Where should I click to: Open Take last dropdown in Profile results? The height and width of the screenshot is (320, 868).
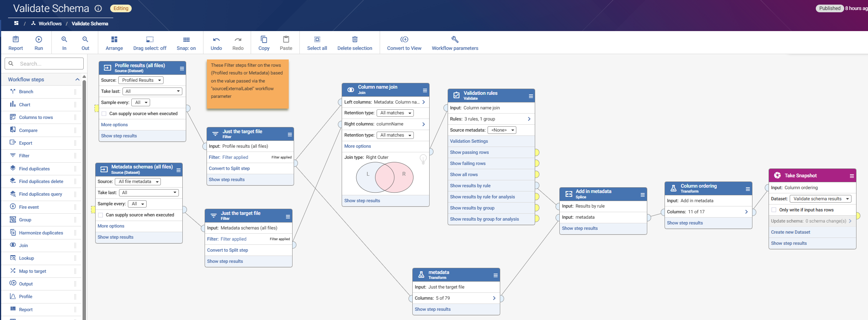point(152,91)
